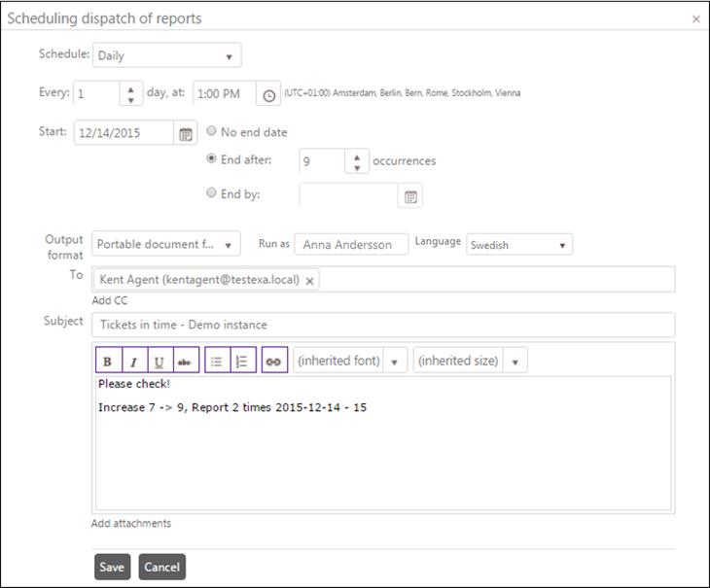The height and width of the screenshot is (588, 710).
Task: Open the time picker clock icon
Action: click(x=269, y=94)
